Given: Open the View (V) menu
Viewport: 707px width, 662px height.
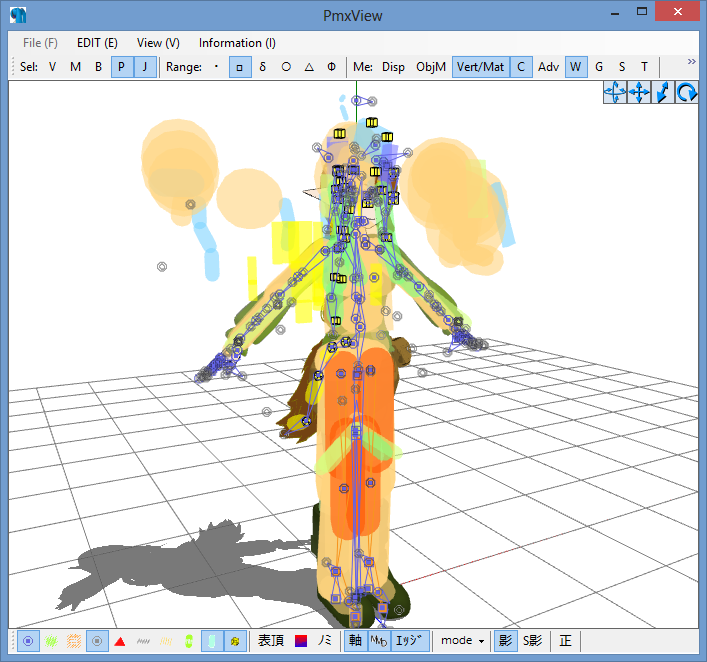Looking at the screenshot, I should click(158, 43).
